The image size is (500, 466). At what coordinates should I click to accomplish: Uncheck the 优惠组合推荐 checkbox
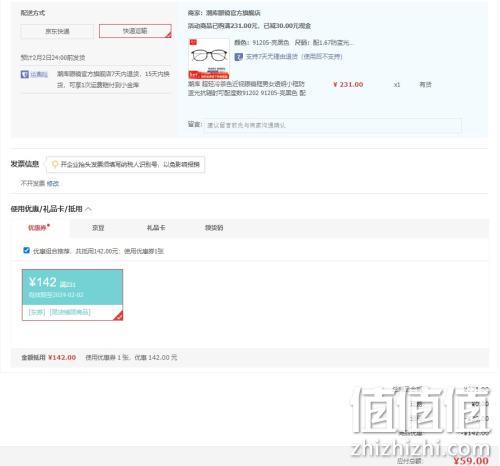click(27, 250)
